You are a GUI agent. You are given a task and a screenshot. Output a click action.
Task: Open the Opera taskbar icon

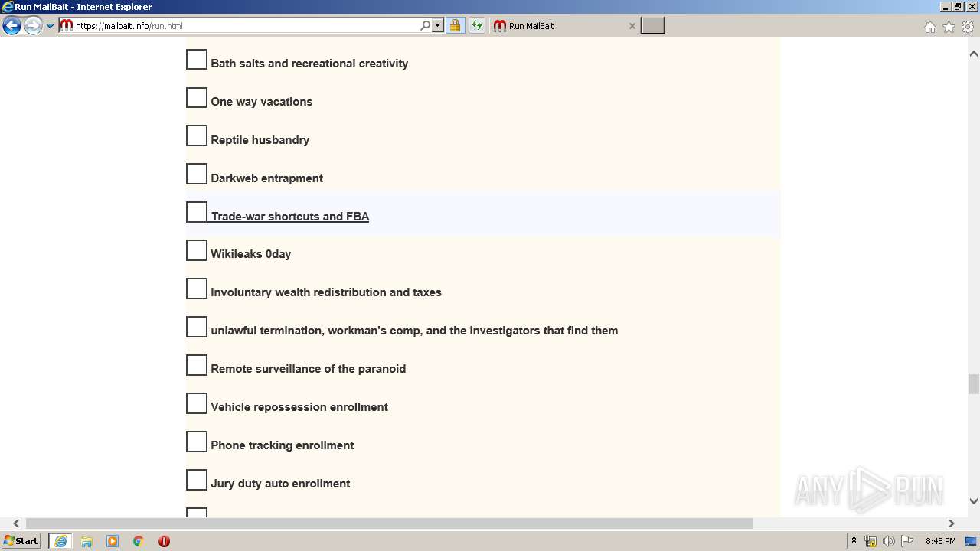pyautogui.click(x=164, y=541)
